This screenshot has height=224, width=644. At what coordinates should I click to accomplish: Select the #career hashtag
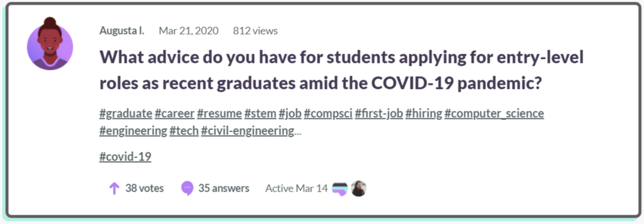(174, 114)
